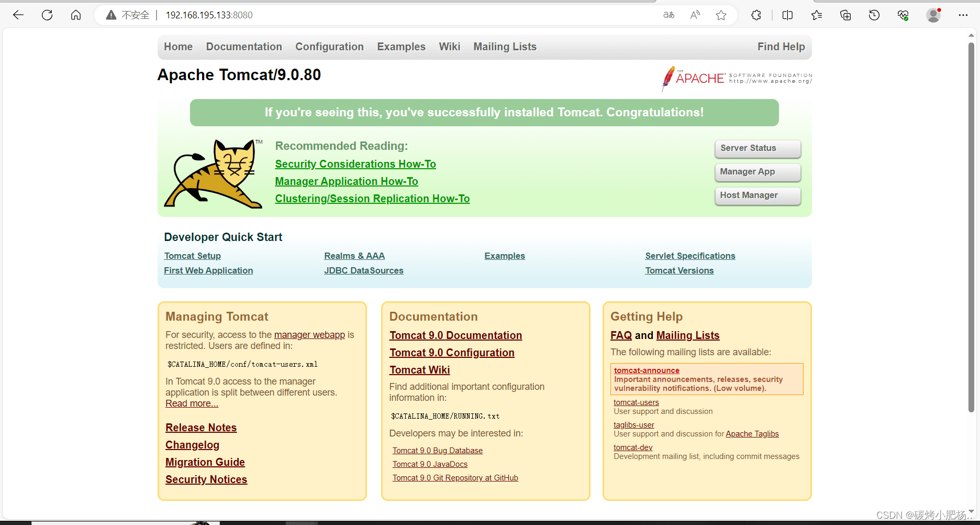
Task: Open the Mailing Lists heading link
Action: coord(687,335)
